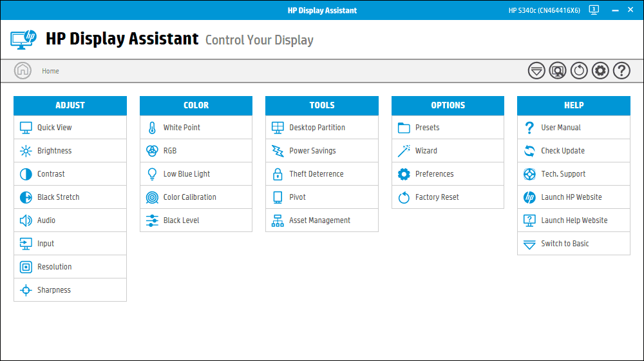Click the question mark help icon in toolbar

(x=621, y=71)
